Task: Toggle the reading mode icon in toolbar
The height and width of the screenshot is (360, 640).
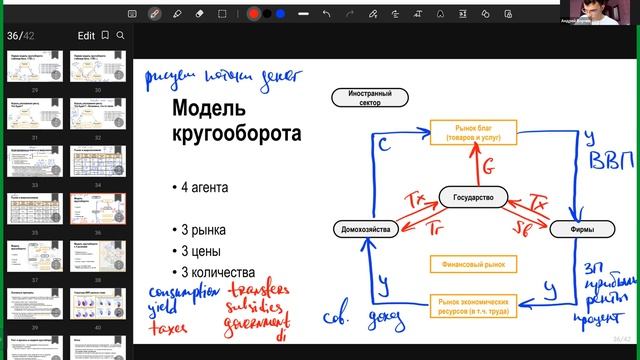Action: coord(132,14)
